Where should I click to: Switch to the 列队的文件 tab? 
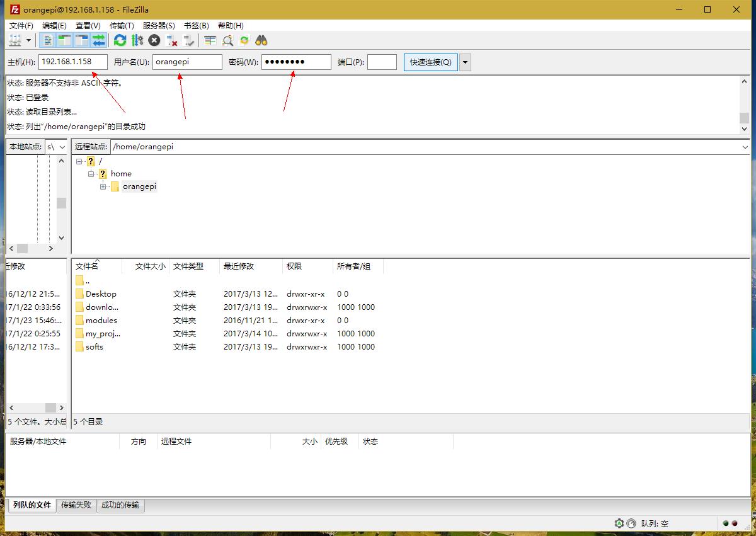(x=32, y=505)
